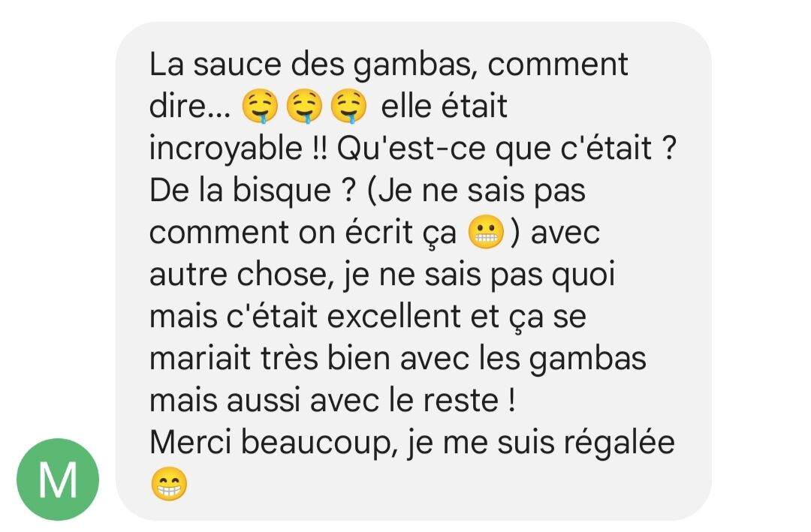Click the phrase "comment on écrit ça"
Screen dimensions: 811x532
(x=303, y=233)
